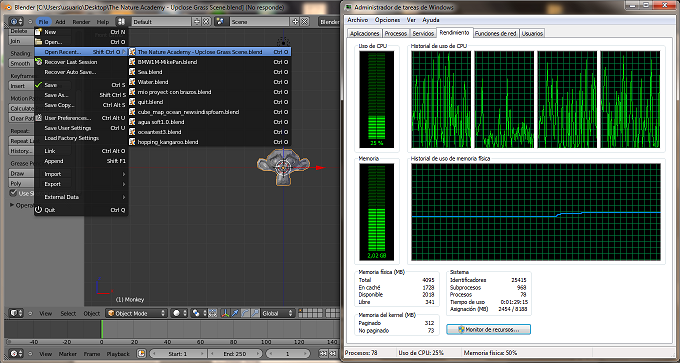
Task: Open the Object Mode dropdown
Action: click(x=136, y=313)
